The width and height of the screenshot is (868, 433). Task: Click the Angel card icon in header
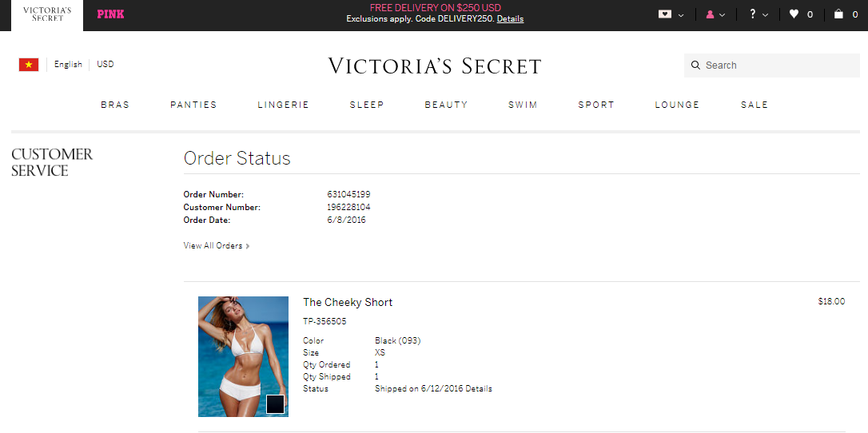tap(665, 14)
